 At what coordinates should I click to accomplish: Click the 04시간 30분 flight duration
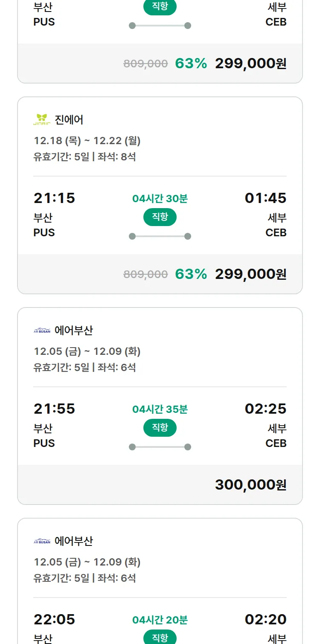[160, 199]
